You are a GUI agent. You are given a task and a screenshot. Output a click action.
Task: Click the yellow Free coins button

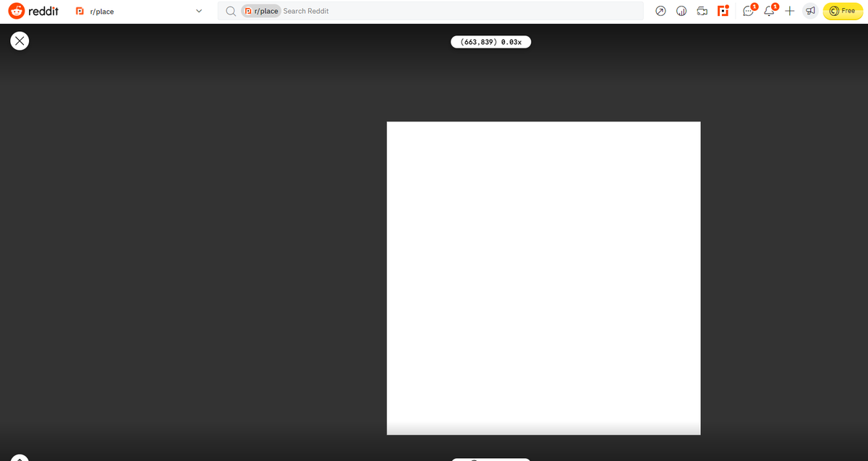tap(843, 12)
